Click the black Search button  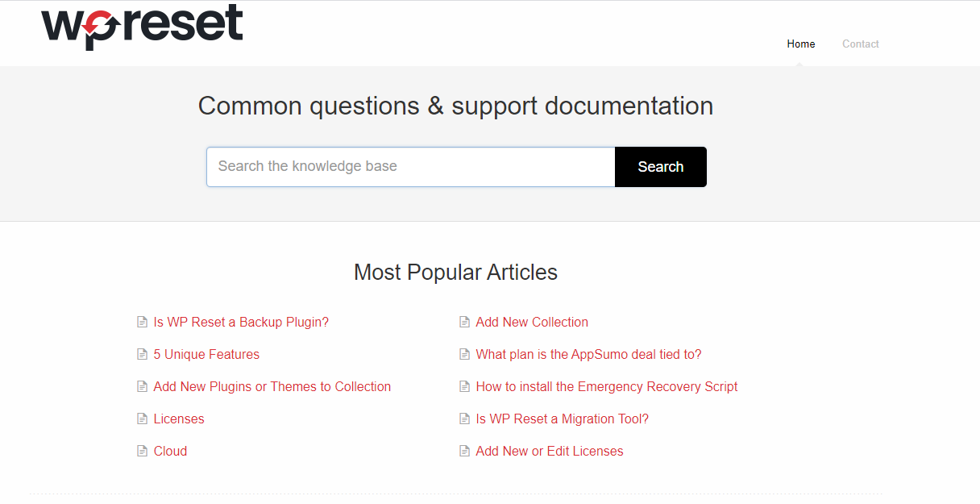661,167
